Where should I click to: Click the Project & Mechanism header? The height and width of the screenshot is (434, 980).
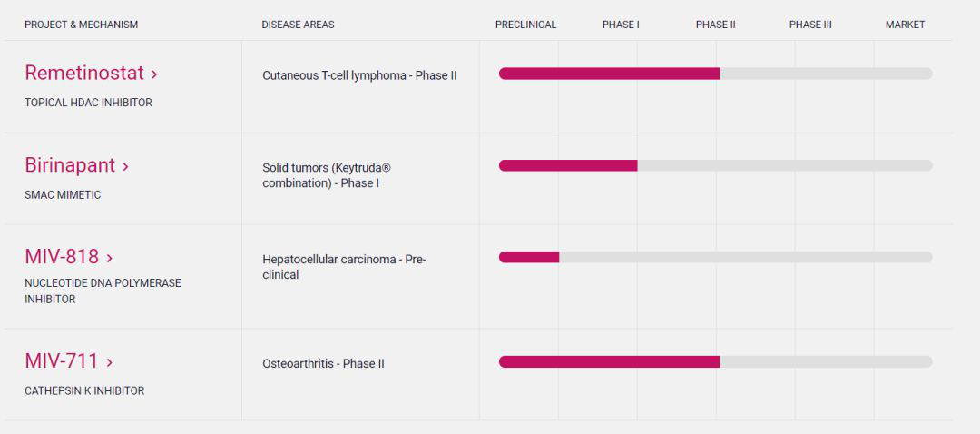[82, 25]
